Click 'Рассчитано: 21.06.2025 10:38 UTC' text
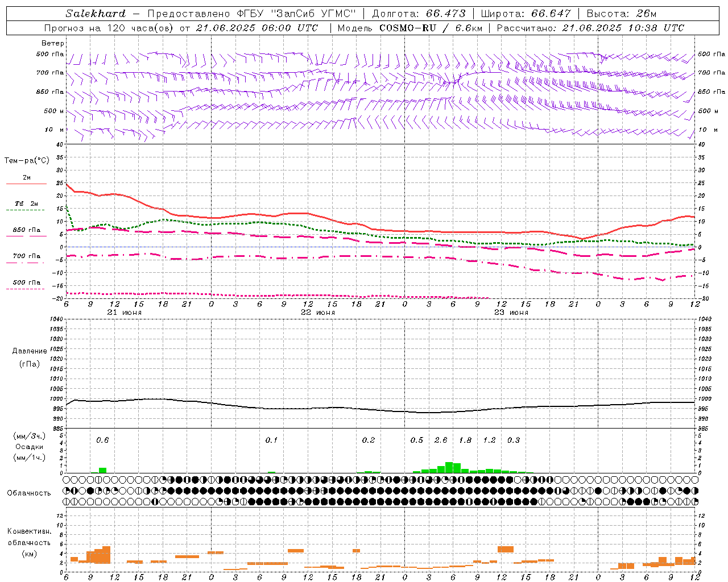Screen dimensions: 728x582 [x=590, y=28]
